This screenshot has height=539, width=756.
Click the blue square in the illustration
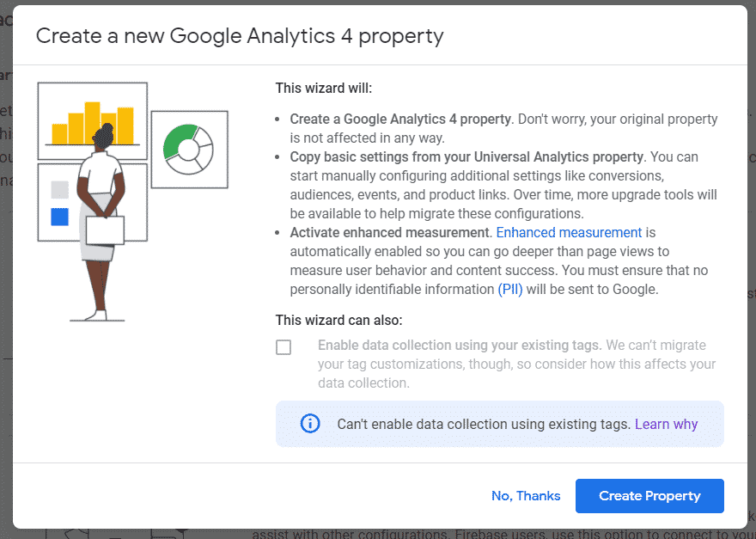click(x=59, y=217)
